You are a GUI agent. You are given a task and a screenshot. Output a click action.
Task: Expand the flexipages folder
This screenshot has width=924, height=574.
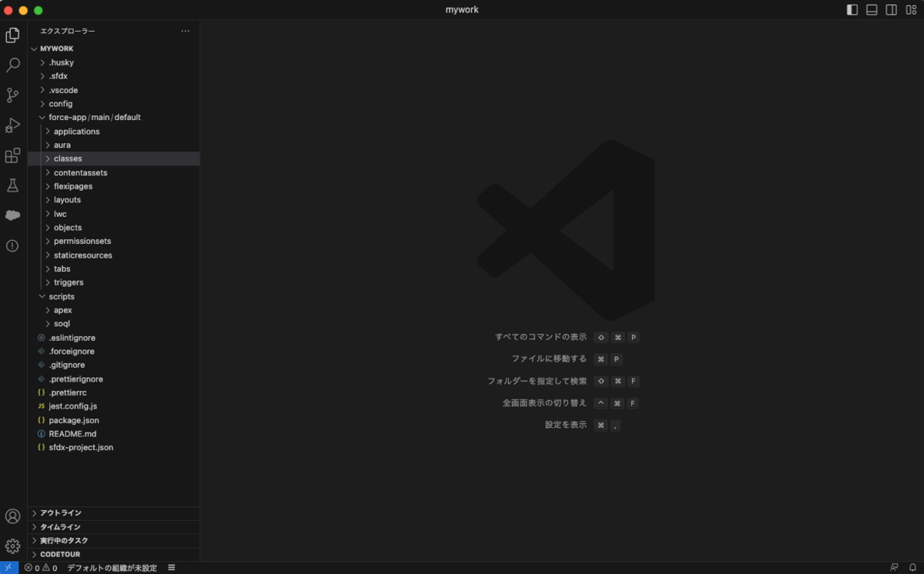tap(114, 186)
